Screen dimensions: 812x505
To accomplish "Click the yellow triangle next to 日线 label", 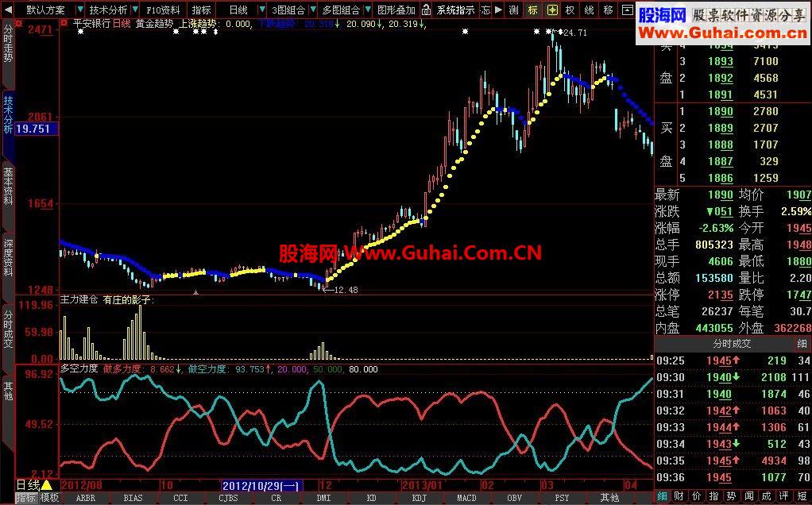I will [x=46, y=485].
